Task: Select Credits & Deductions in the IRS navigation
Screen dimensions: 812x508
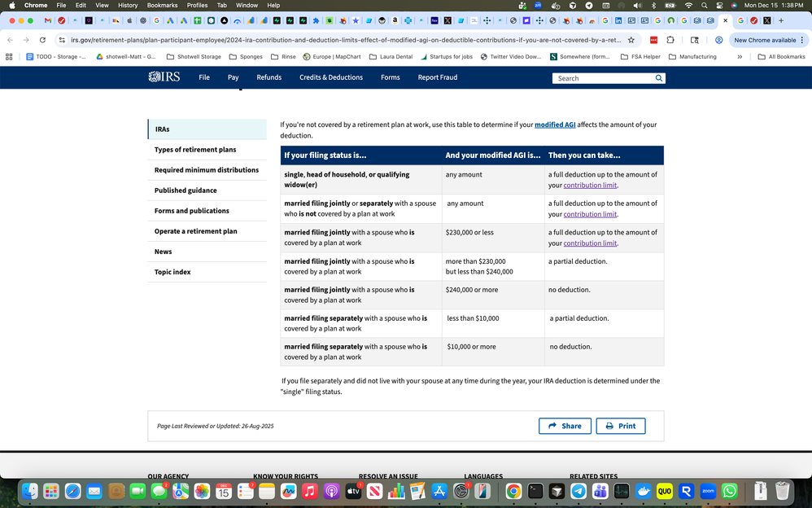Action: 331,77
